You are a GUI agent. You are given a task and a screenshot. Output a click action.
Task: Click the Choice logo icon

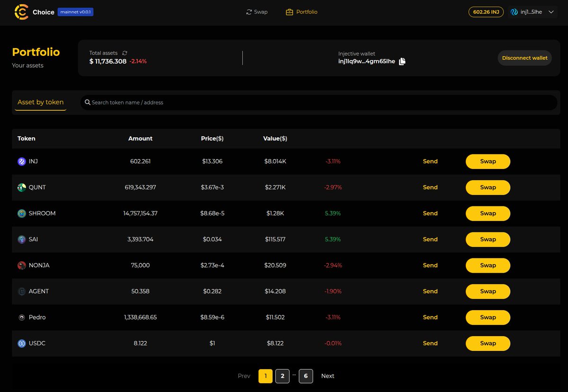[21, 12]
